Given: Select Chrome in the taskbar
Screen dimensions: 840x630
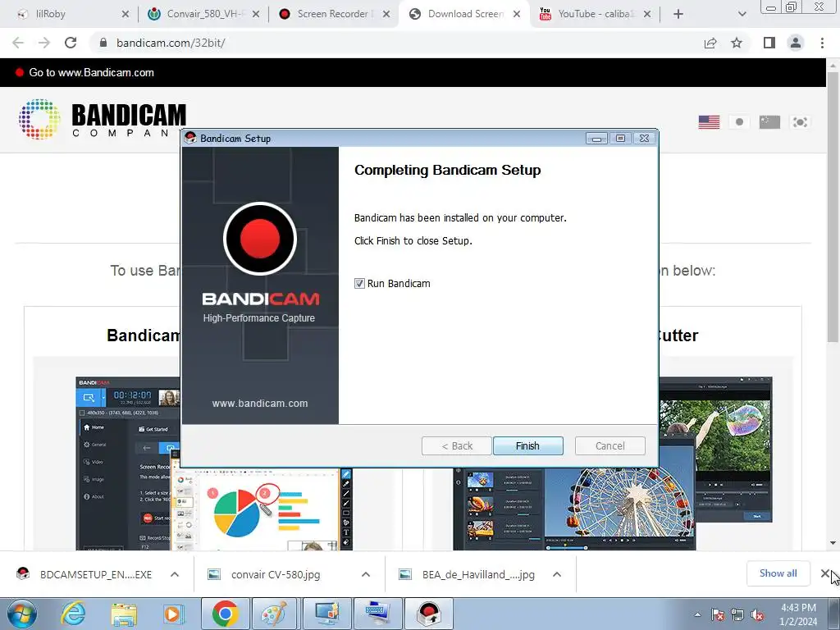Looking at the screenshot, I should 225,614.
